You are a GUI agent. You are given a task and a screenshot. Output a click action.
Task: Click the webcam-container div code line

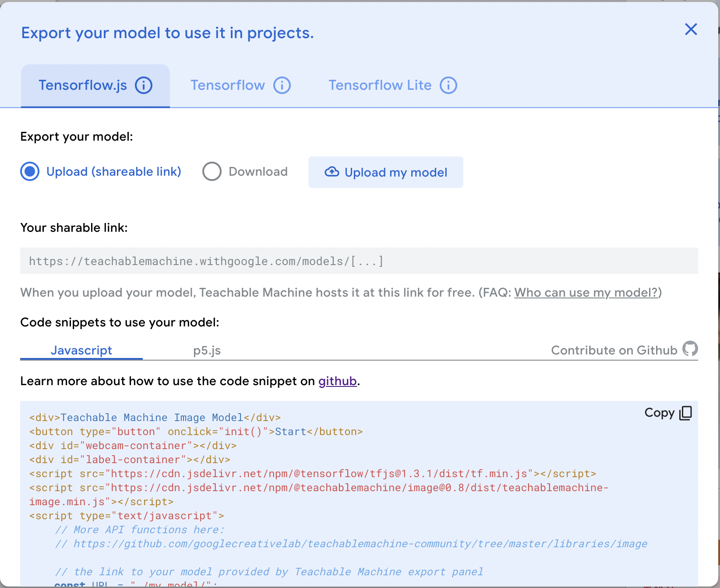[x=133, y=446]
